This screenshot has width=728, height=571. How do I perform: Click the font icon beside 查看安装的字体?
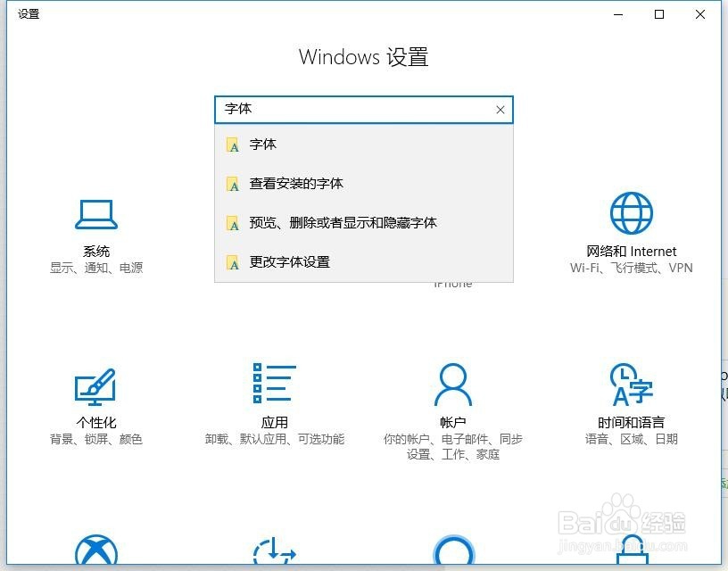[x=233, y=185]
